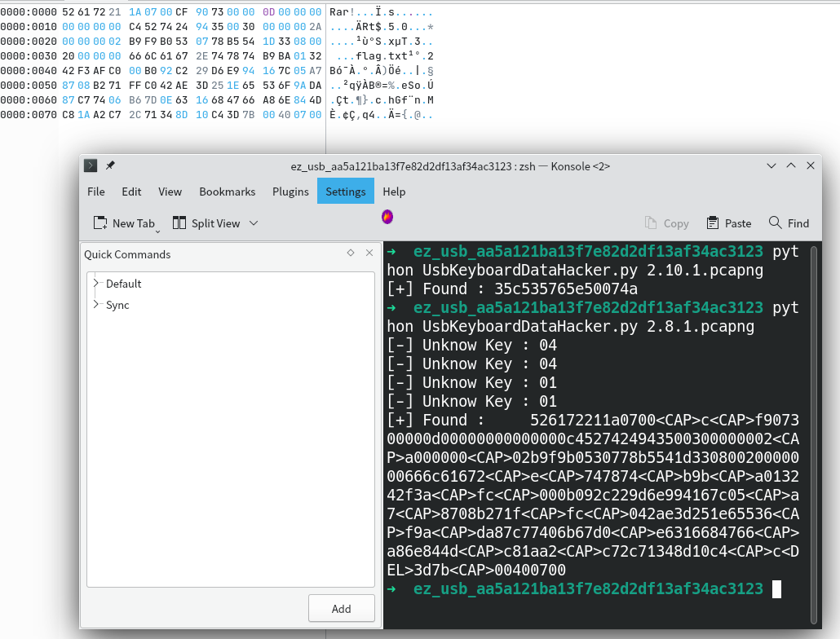The width and height of the screenshot is (840, 639).
Task: Click 'flag.txt' in hex editor ASCII column
Action: tap(382, 55)
